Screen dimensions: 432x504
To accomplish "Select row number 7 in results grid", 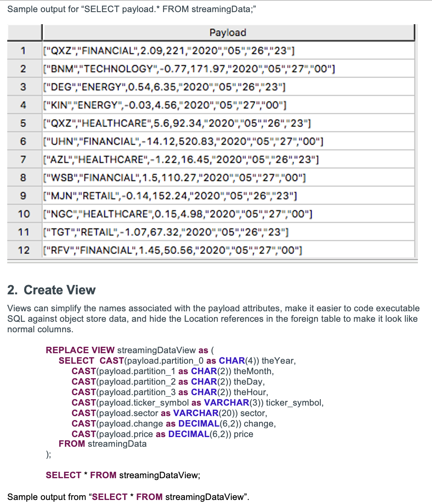I will pyautogui.click(x=23, y=160).
